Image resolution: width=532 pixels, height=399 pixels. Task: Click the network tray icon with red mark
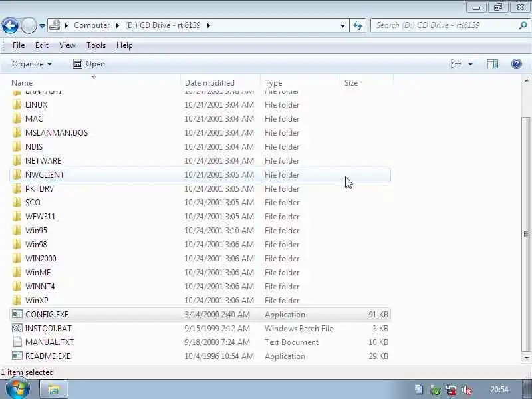click(x=451, y=390)
